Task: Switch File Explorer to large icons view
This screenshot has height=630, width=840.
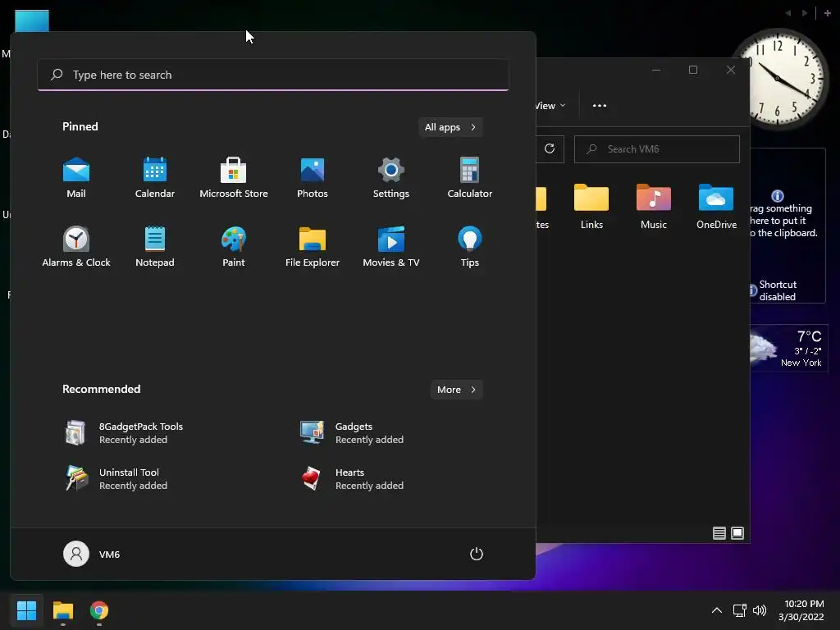Action: tap(737, 533)
